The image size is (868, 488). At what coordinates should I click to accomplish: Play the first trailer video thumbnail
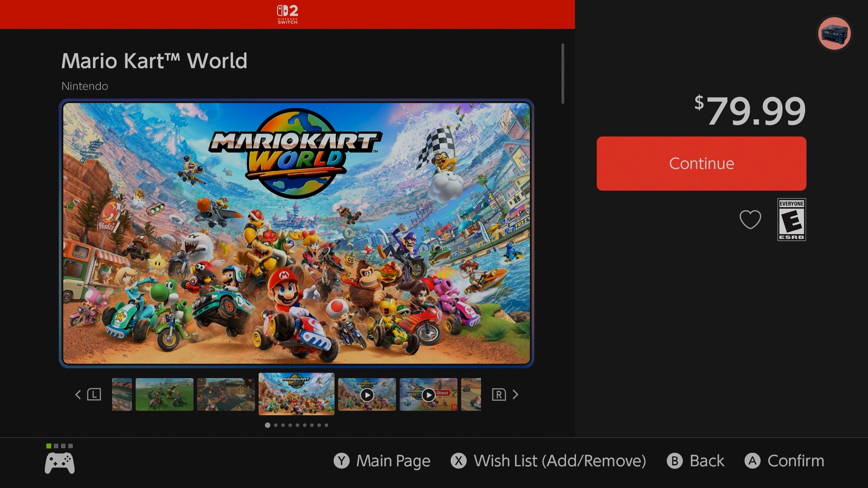[367, 394]
